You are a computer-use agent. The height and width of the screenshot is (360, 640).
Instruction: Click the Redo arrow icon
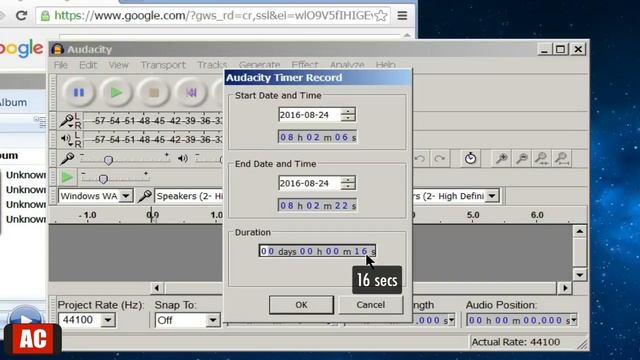(439, 158)
